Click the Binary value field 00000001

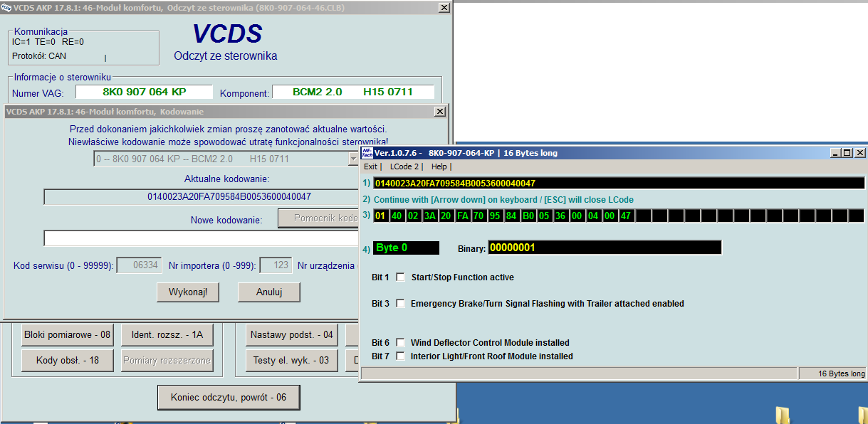[x=605, y=248]
